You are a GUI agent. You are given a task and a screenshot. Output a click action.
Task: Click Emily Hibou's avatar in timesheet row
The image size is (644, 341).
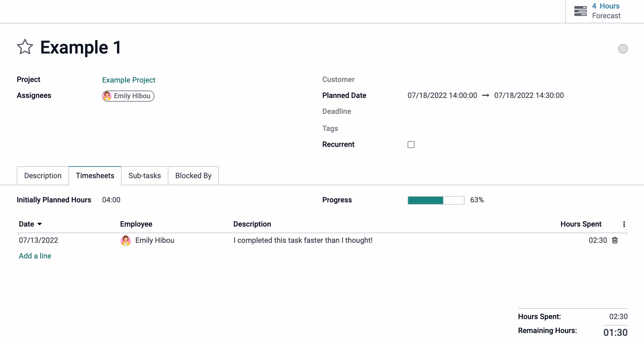pos(126,241)
